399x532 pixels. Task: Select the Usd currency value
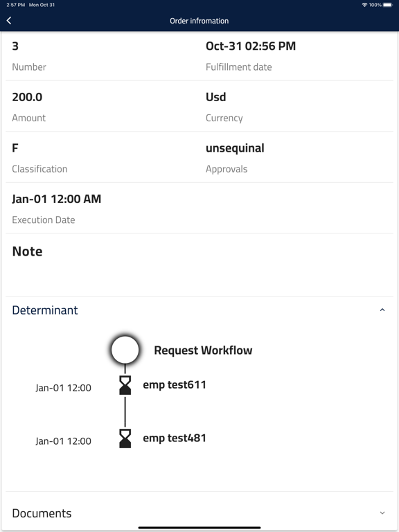216,97
